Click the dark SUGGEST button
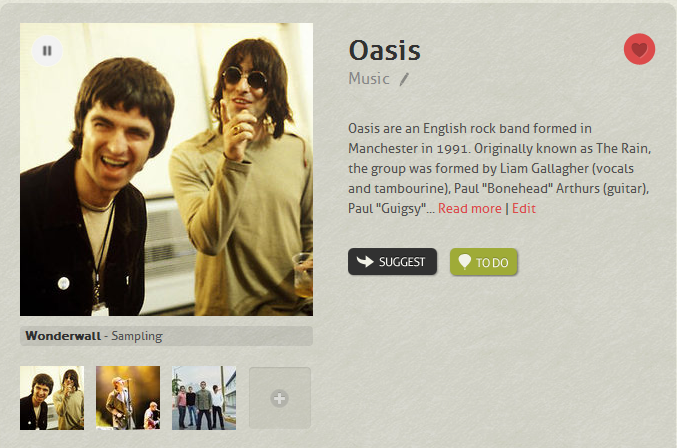The width and height of the screenshot is (677, 448). pos(392,262)
